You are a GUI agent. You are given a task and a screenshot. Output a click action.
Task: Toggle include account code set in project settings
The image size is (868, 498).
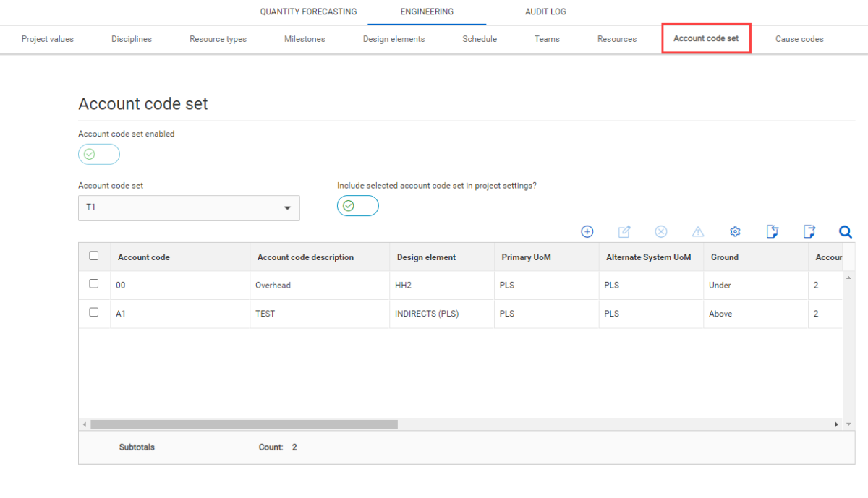358,206
